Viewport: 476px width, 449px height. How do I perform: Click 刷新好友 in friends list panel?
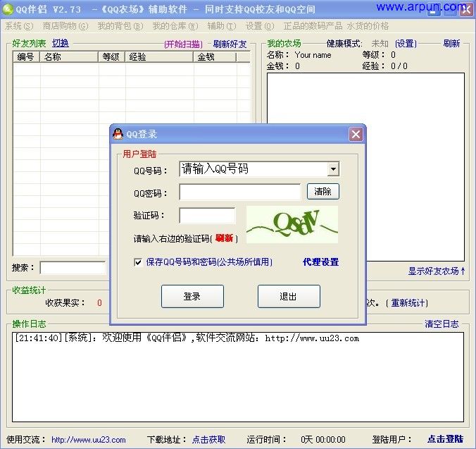click(x=230, y=44)
